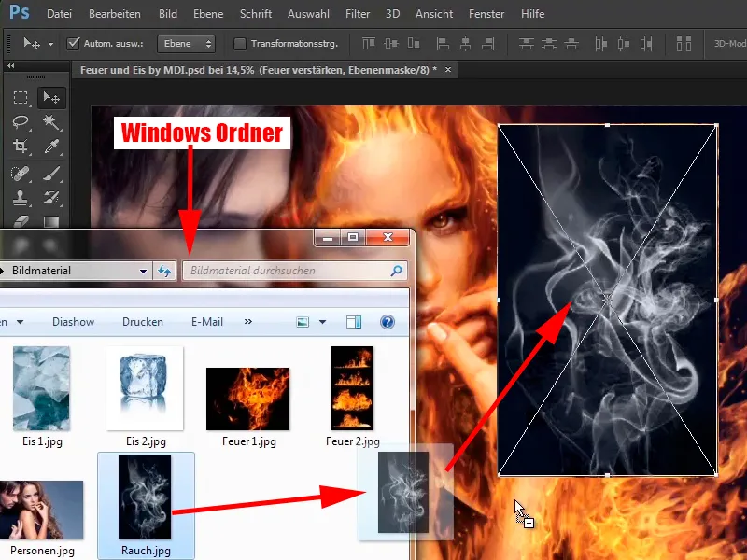Align vertical centers in options bar
This screenshot has width=747, height=560.
pyautogui.click(x=391, y=44)
